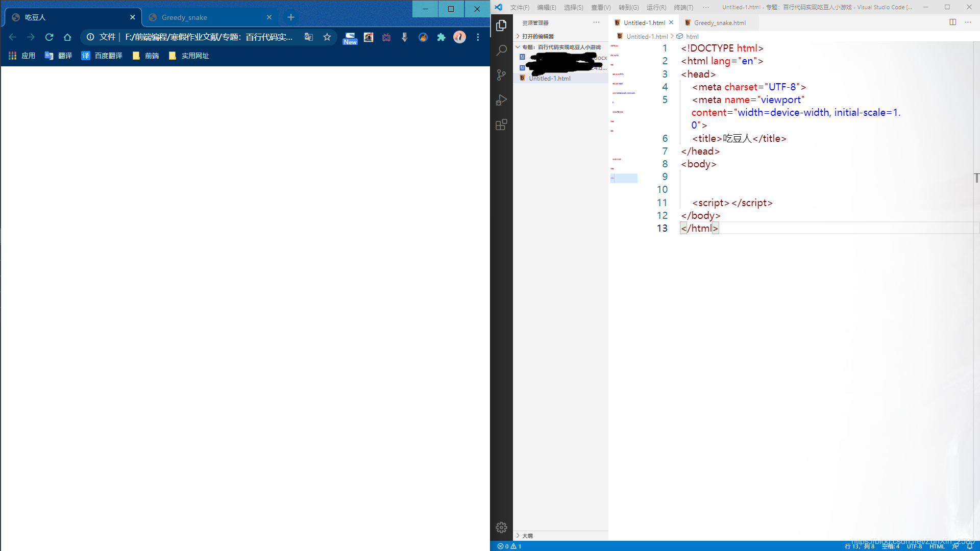Click the Manage gear icon
Screen dimensions: 980x551
point(501,528)
